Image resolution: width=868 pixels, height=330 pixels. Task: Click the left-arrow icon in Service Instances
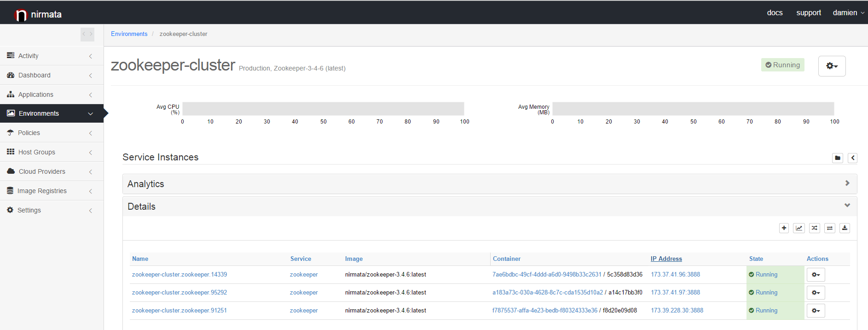[852, 158]
